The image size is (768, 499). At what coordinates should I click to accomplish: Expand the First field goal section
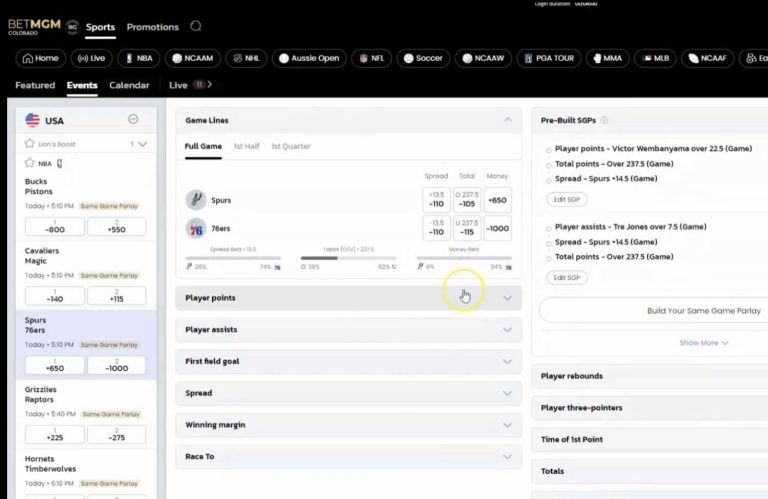348,361
